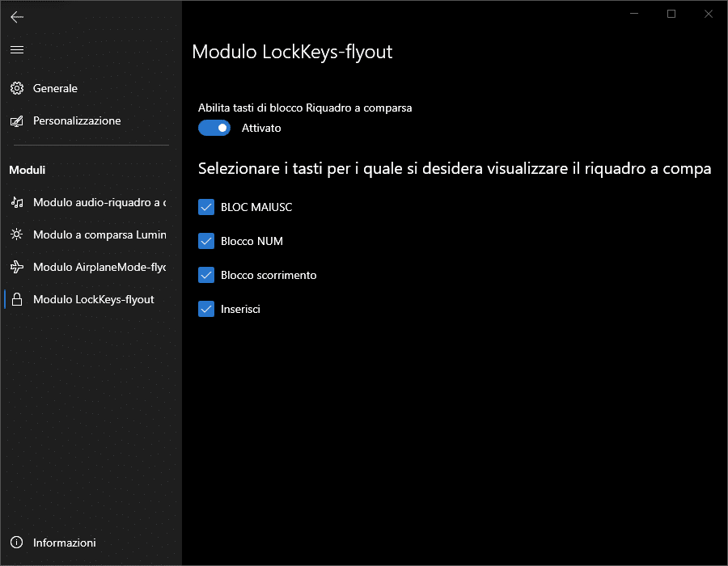Collapse the navigation pane with hamburger button
The height and width of the screenshot is (566, 728).
[x=17, y=50]
